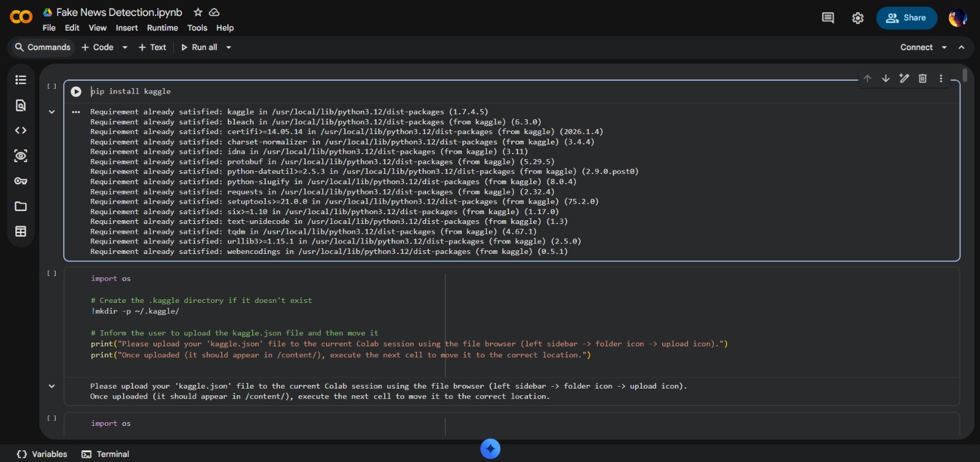Open the Files folder icon in sidebar
The width and height of the screenshot is (980, 462).
click(21, 206)
